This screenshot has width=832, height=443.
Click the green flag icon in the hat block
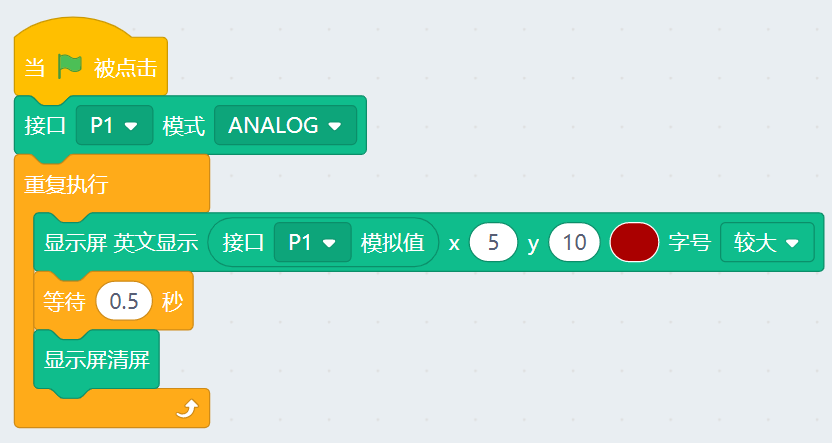pos(70,67)
